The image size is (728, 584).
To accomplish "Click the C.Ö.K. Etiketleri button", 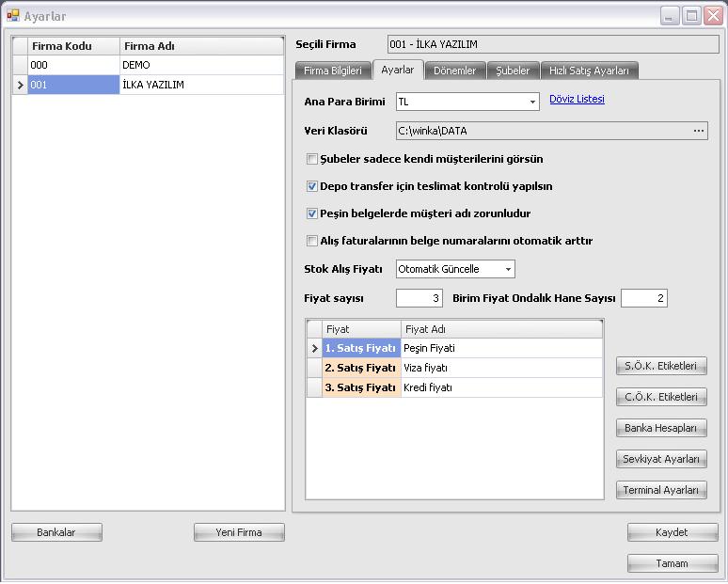I will [x=661, y=397].
